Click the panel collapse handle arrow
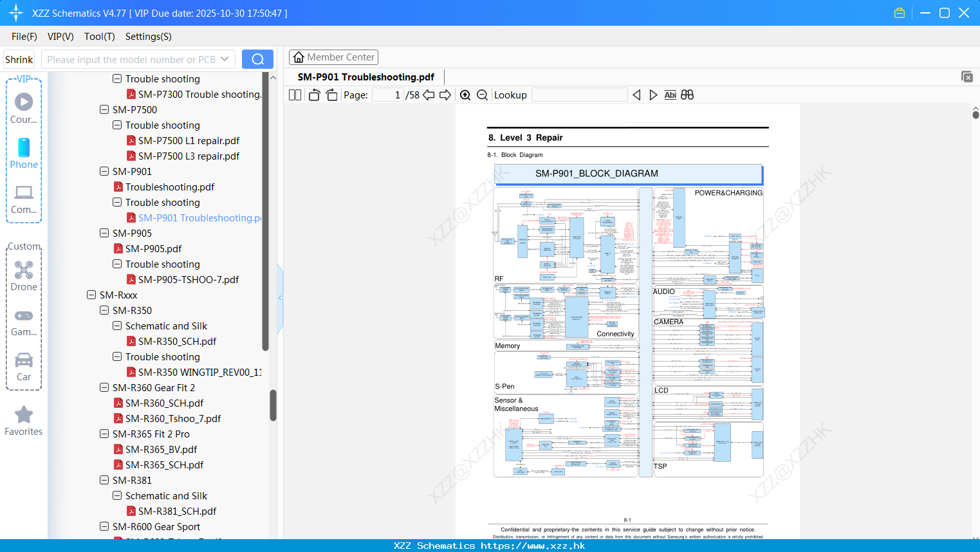 pyautogui.click(x=280, y=298)
